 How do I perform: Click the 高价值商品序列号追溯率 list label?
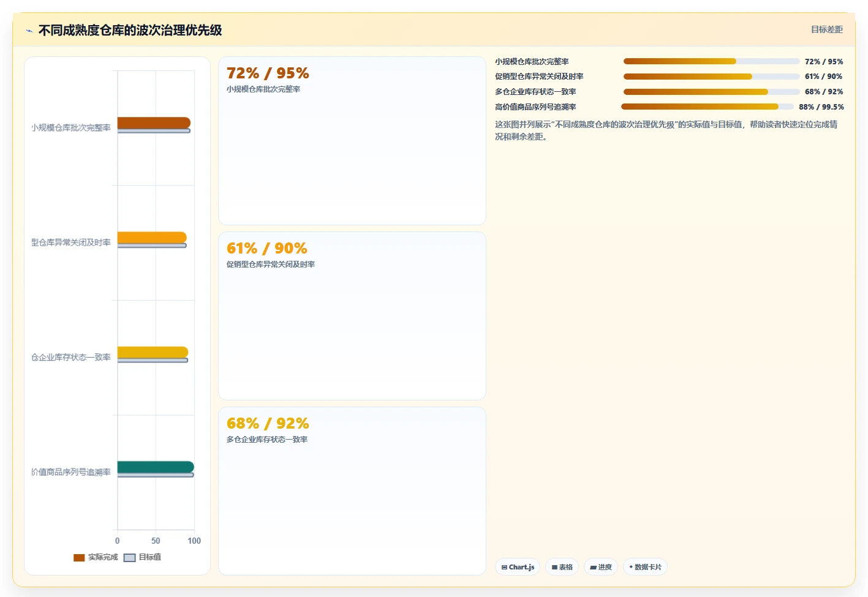click(x=535, y=107)
